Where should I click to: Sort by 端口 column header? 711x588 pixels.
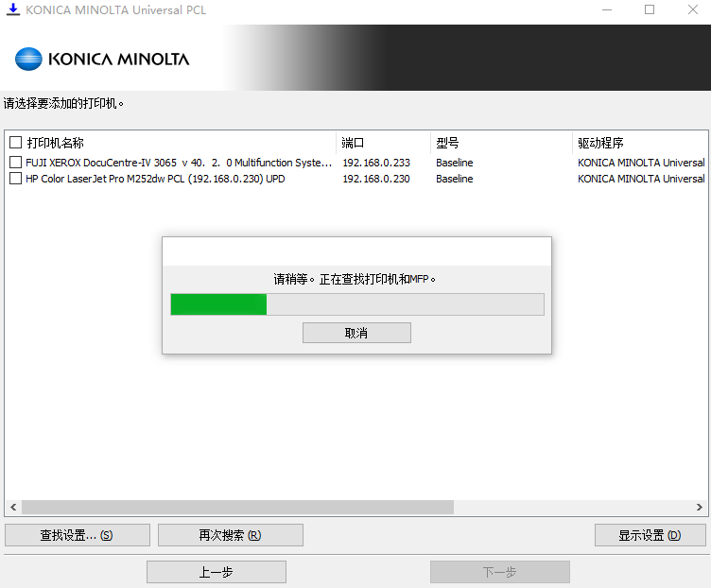pos(353,143)
